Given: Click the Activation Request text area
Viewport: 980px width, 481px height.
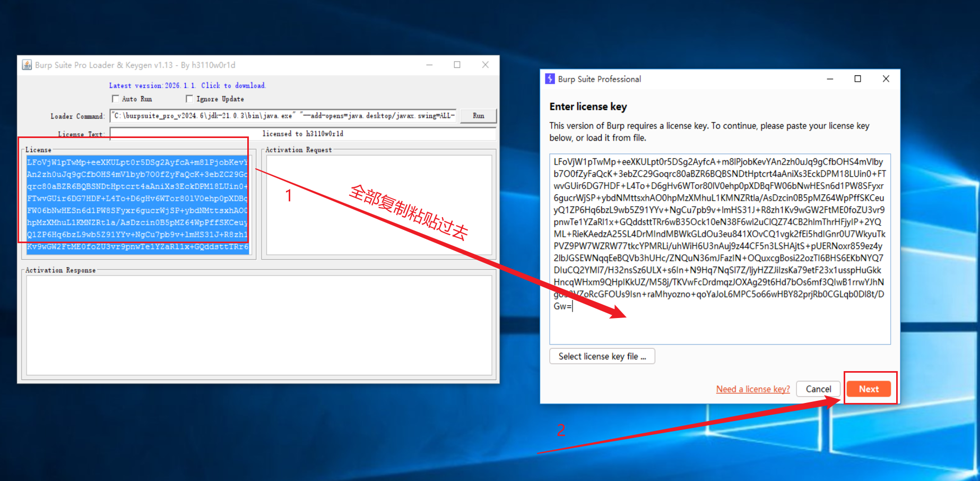Looking at the screenshot, I should 379,205.
